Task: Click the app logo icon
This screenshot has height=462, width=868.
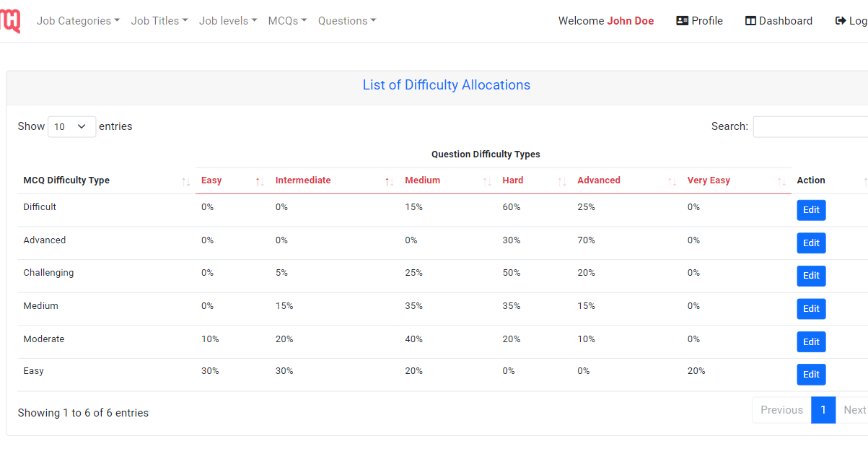Action: click(11, 20)
